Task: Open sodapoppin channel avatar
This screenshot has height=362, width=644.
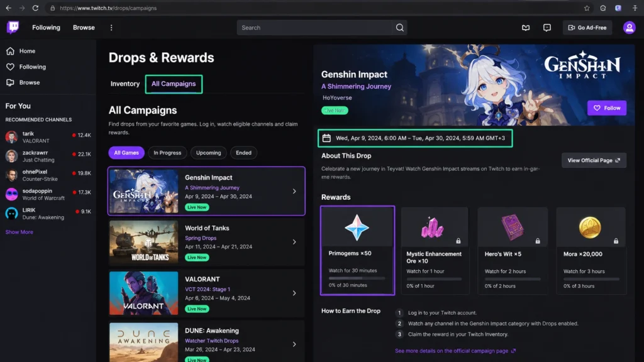Action: (11, 194)
